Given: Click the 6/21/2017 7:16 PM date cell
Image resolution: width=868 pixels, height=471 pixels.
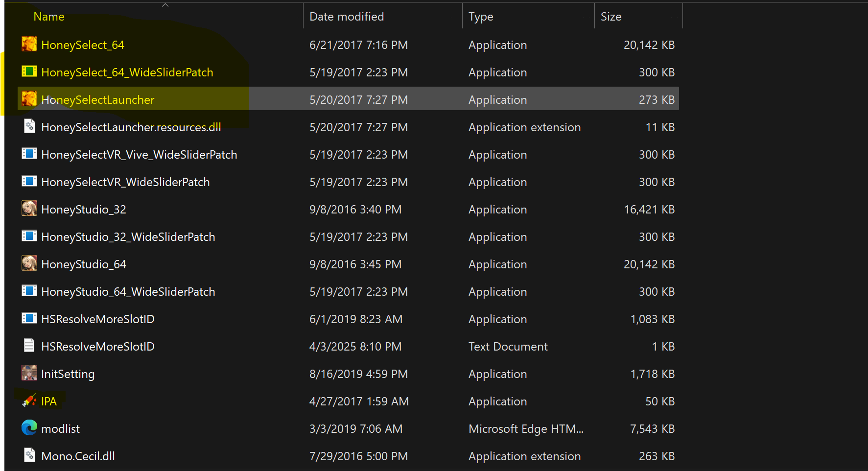Looking at the screenshot, I should (358, 45).
